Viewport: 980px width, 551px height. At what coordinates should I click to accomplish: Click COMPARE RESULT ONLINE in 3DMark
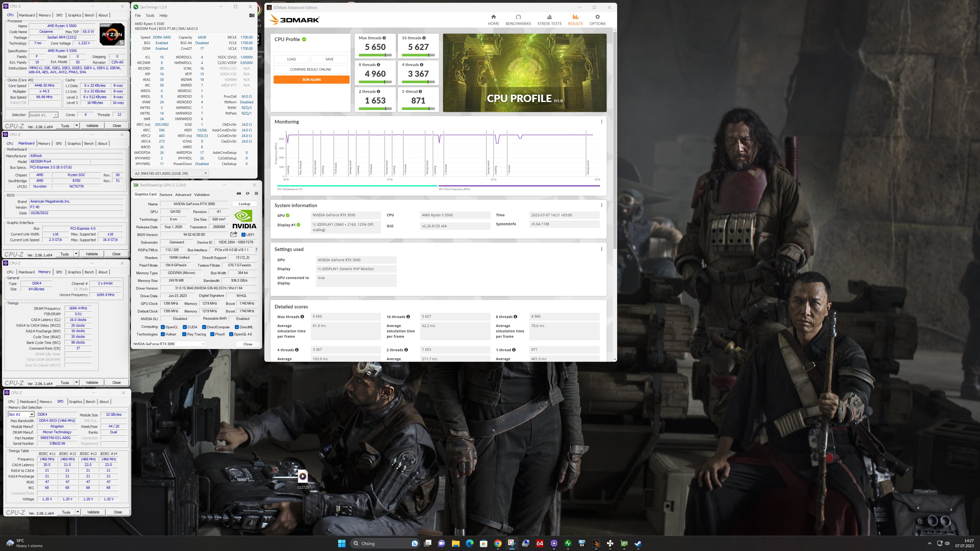310,69
